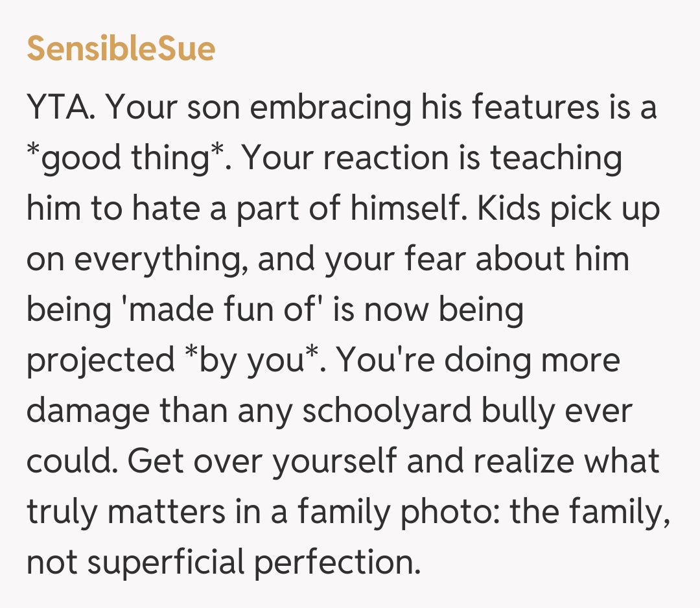The width and height of the screenshot is (700, 608).
Task: Click the words 'You're doing more'
Action: 478,360
